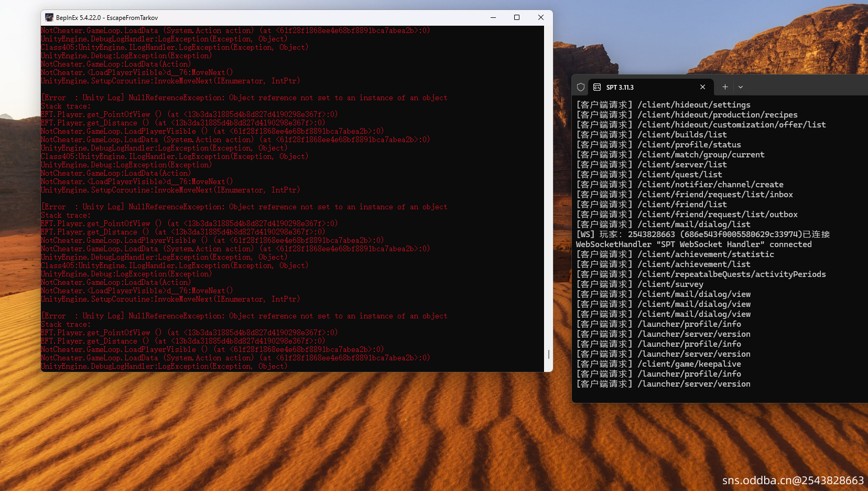Click the /client/achievement/statistic line
The height and width of the screenshot is (491, 868).
pyautogui.click(x=675, y=254)
